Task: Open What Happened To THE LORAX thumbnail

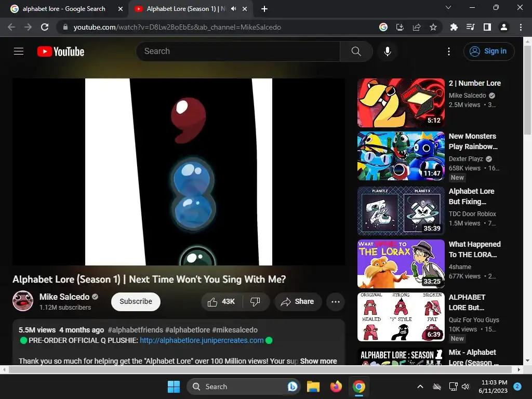Action: pyautogui.click(x=401, y=263)
